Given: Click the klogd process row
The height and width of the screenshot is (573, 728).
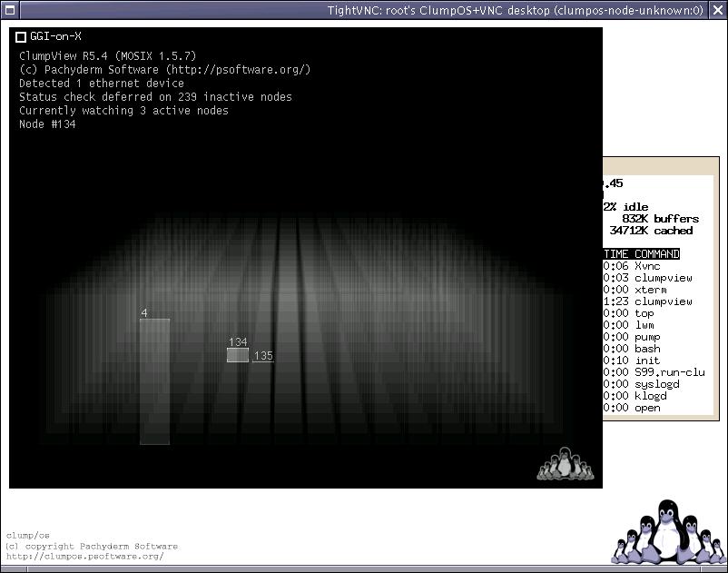Looking at the screenshot, I should pos(635,396).
